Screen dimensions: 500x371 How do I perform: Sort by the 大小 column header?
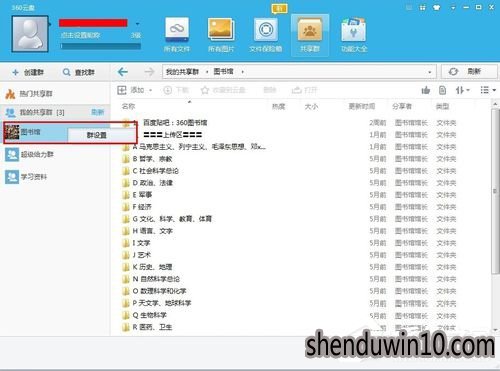tap(311, 106)
